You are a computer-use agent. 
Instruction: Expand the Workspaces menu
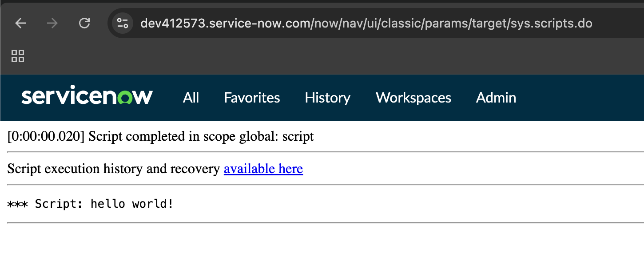413,98
